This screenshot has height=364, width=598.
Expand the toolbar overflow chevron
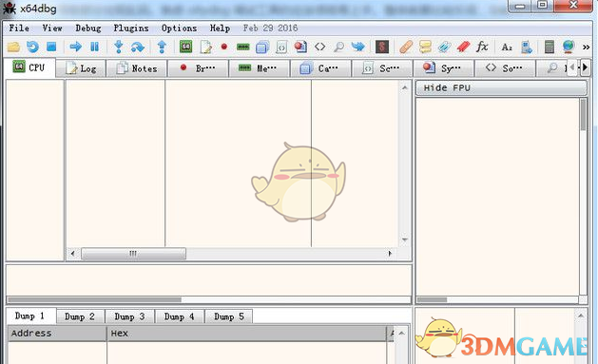(587, 48)
